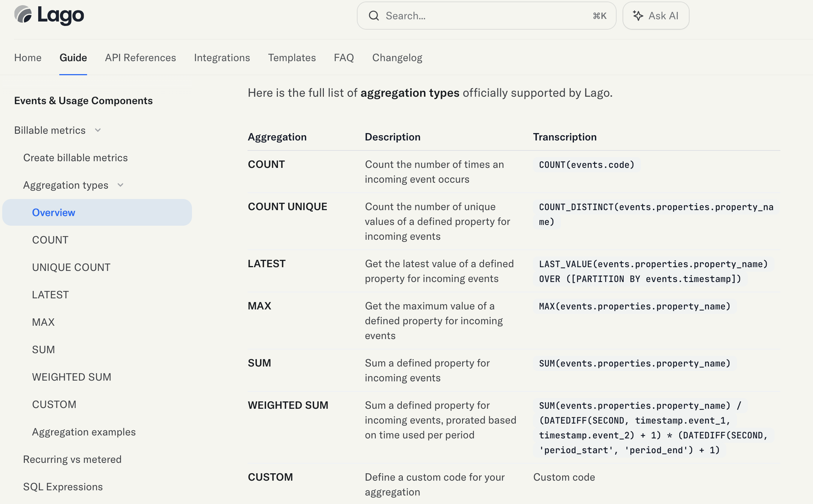Switch to API References tab
Image resolution: width=813 pixels, height=504 pixels.
click(140, 57)
